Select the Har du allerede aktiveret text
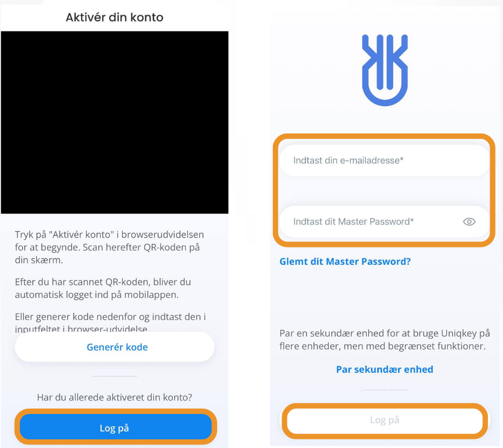The image size is (503, 448). tap(115, 397)
